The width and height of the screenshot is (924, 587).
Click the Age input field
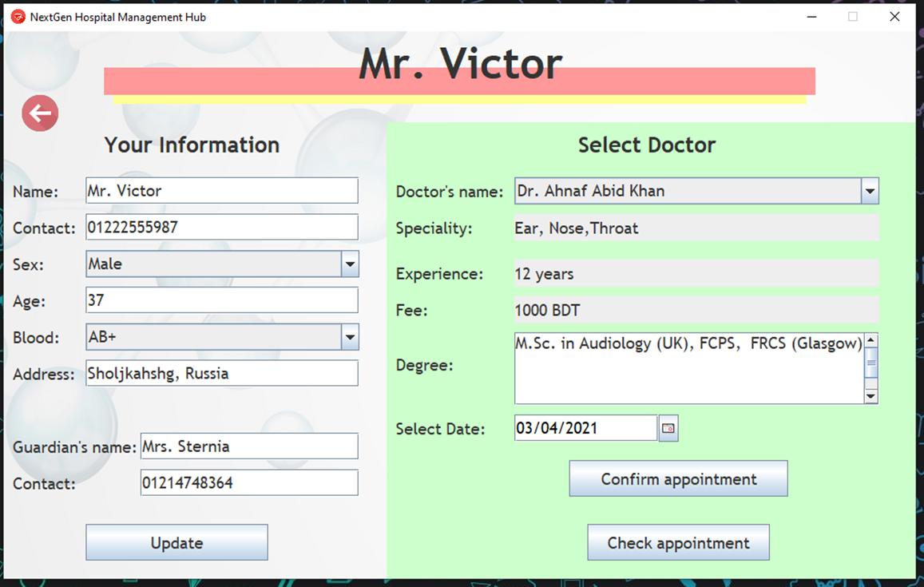221,299
